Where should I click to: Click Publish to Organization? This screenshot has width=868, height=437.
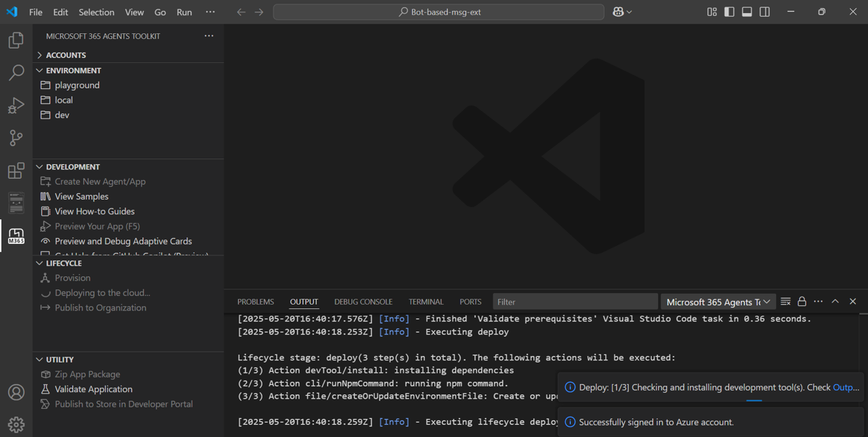(x=128, y=307)
